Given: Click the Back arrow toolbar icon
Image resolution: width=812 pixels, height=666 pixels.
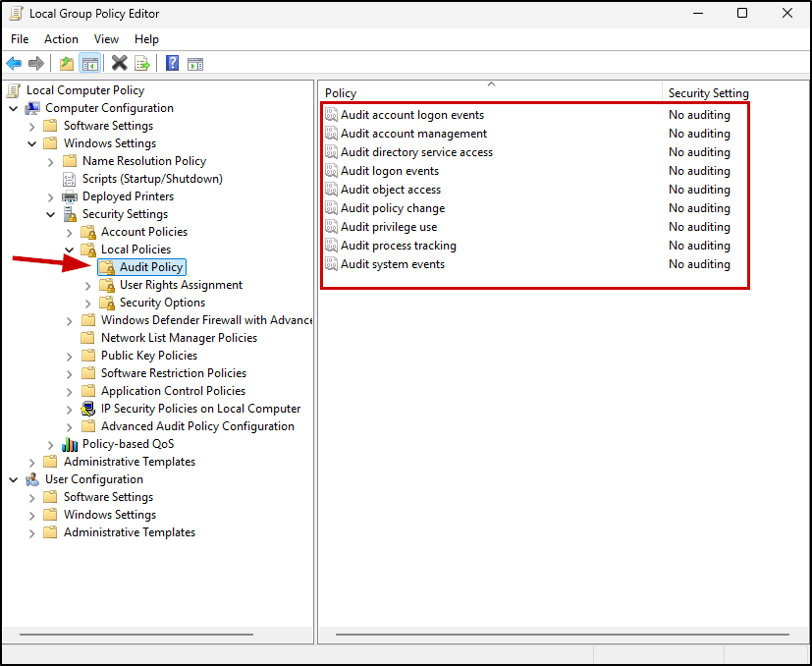Looking at the screenshot, I should point(14,64).
